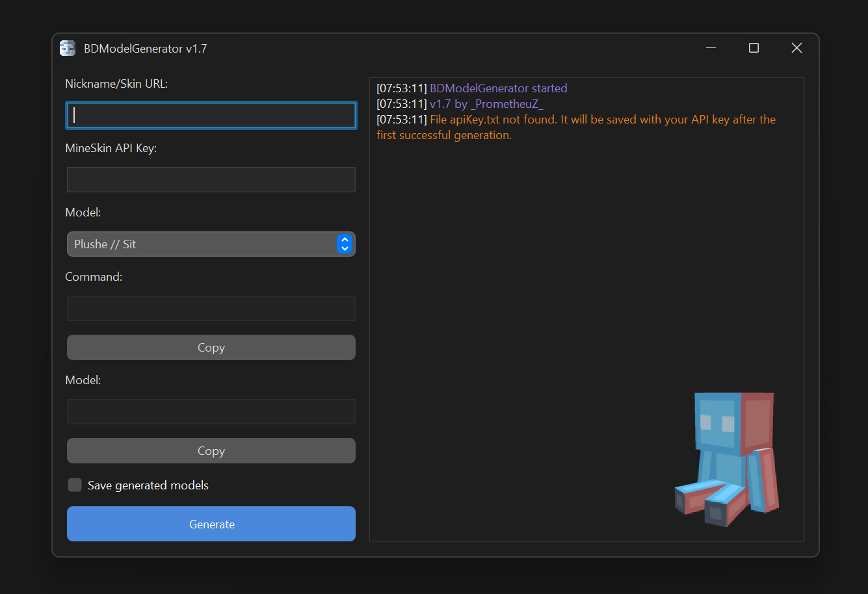Close the BDModelGenerator window

796,48
